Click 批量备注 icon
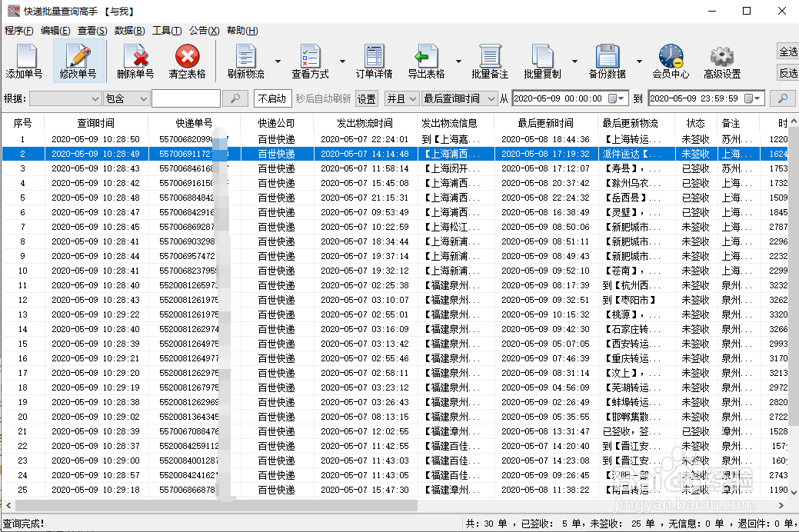 (x=490, y=61)
